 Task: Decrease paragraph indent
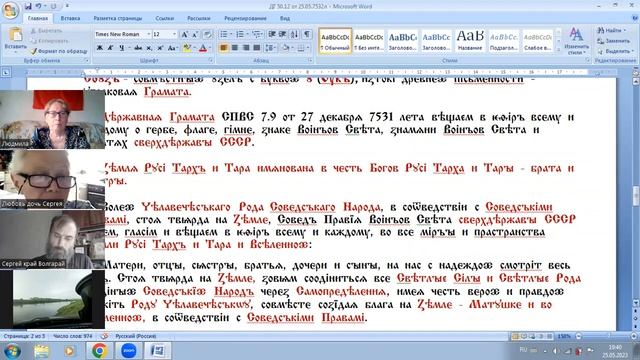272,34
